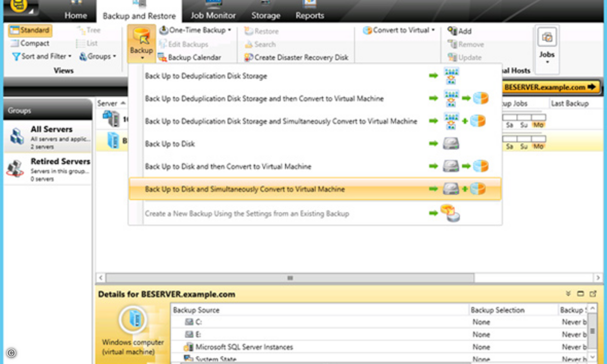Image resolution: width=607 pixels, height=364 pixels.
Task: Select Back Up to Deduplication Disk Storage
Action: [315, 76]
